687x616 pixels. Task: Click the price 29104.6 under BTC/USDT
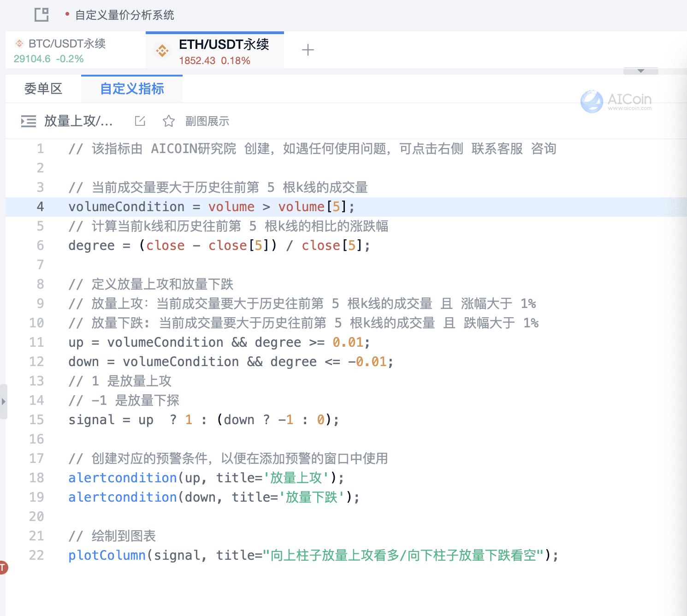pos(32,59)
